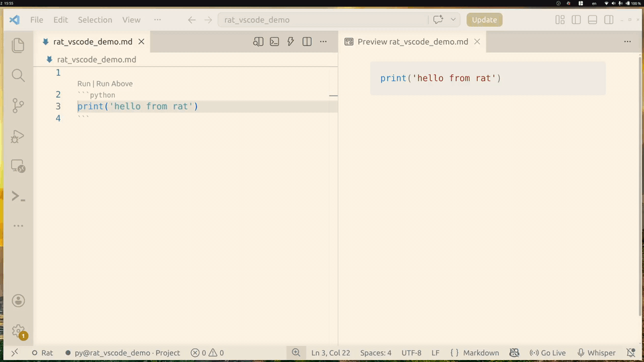Open the Manage gear with update badge

click(19, 332)
